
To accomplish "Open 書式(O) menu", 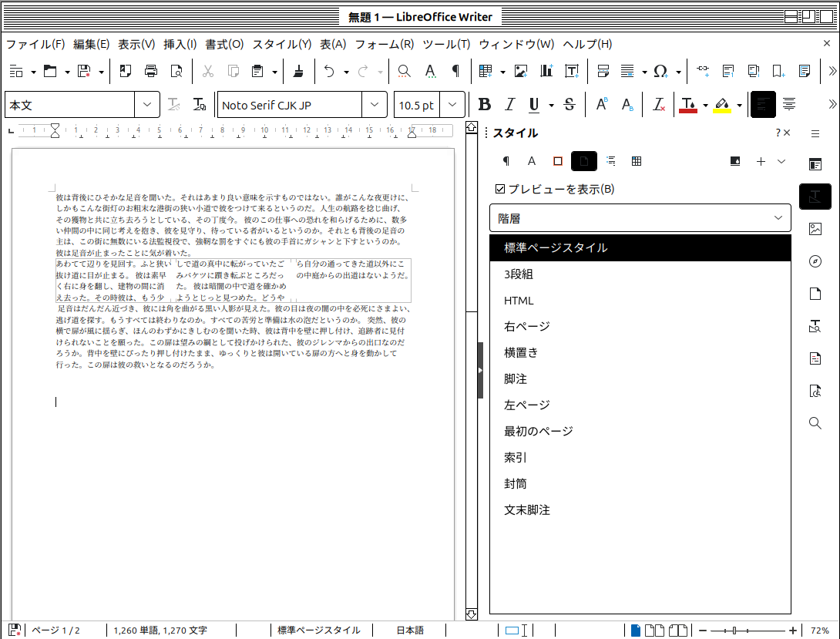I will (x=224, y=45).
